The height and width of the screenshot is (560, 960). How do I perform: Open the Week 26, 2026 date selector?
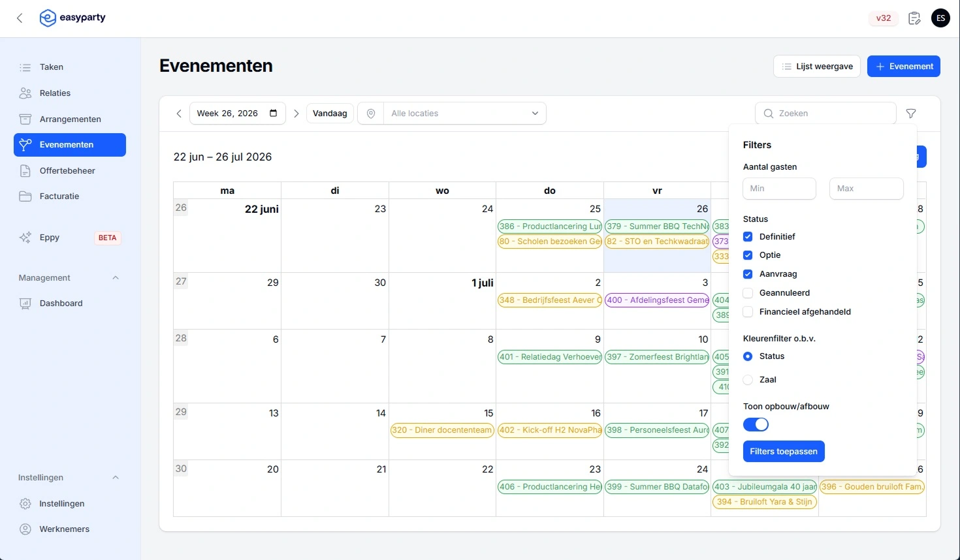pyautogui.click(x=238, y=114)
